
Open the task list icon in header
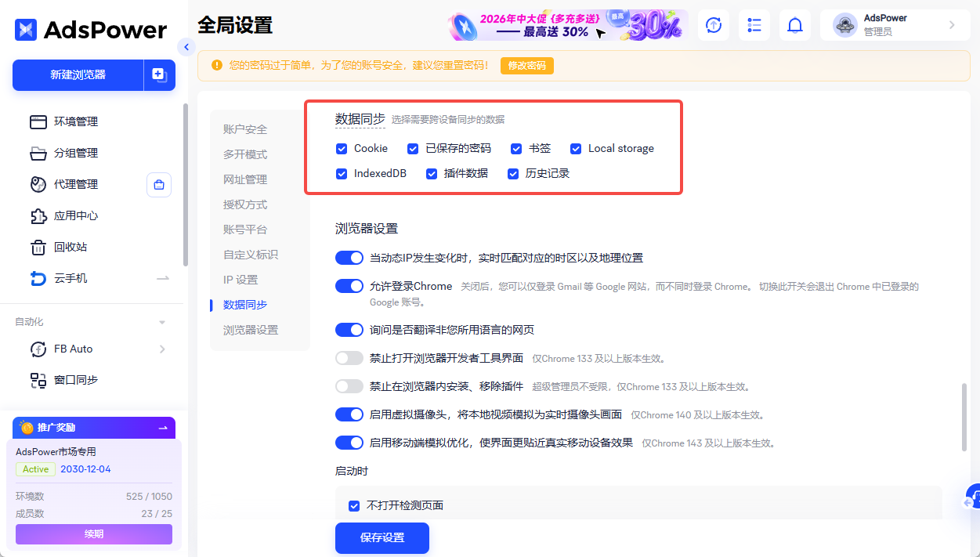click(x=754, y=25)
